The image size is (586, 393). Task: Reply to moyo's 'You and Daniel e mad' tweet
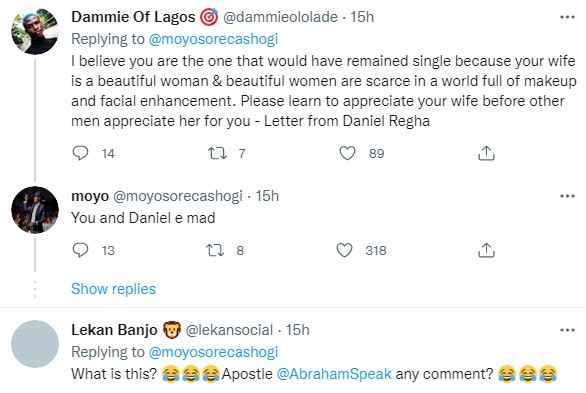point(80,250)
